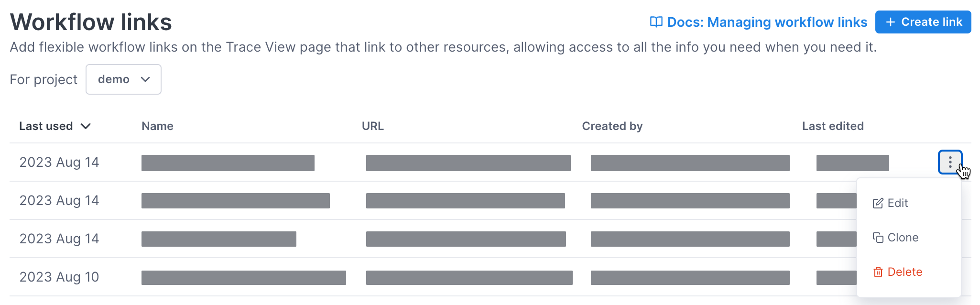
Task: Sort by the Name column header
Action: (x=157, y=126)
